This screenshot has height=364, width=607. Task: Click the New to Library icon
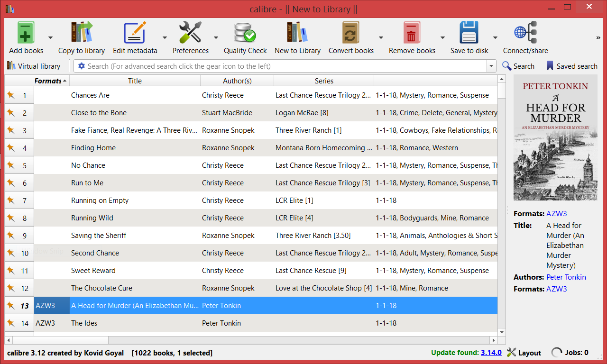(297, 33)
